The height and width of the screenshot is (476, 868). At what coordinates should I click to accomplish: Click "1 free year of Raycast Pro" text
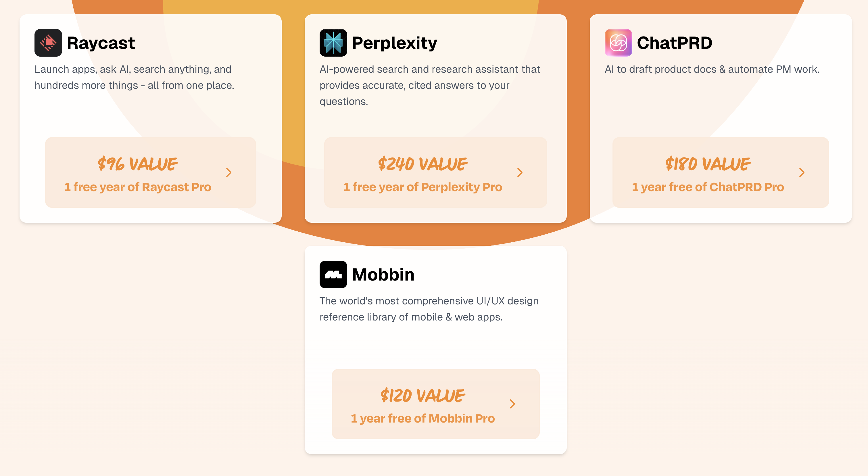[x=137, y=187]
